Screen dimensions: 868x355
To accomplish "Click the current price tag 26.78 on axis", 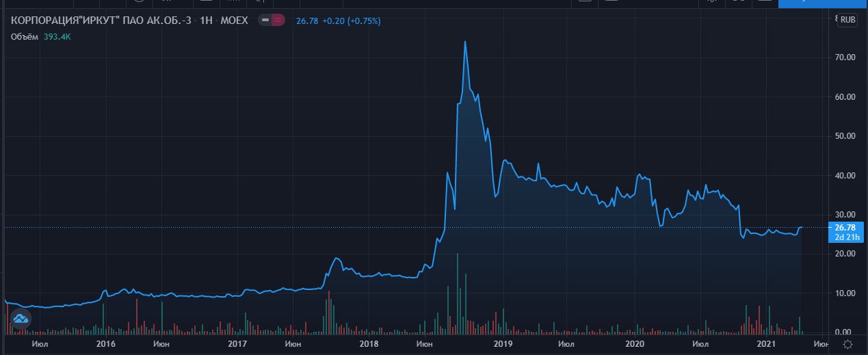I will point(845,228).
